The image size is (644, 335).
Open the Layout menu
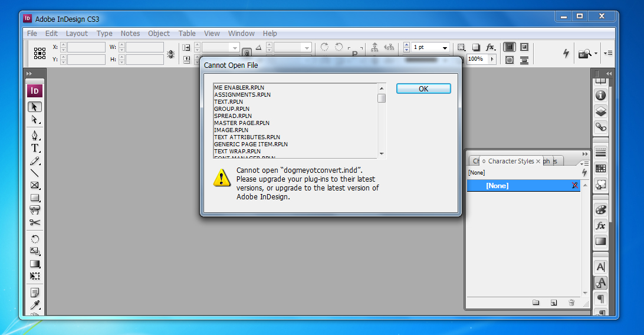click(x=77, y=33)
